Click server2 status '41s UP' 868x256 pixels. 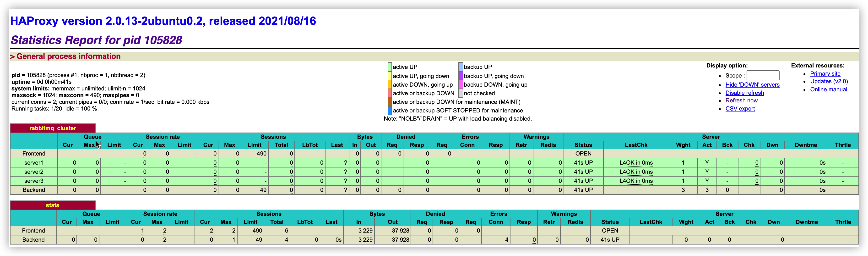click(583, 172)
